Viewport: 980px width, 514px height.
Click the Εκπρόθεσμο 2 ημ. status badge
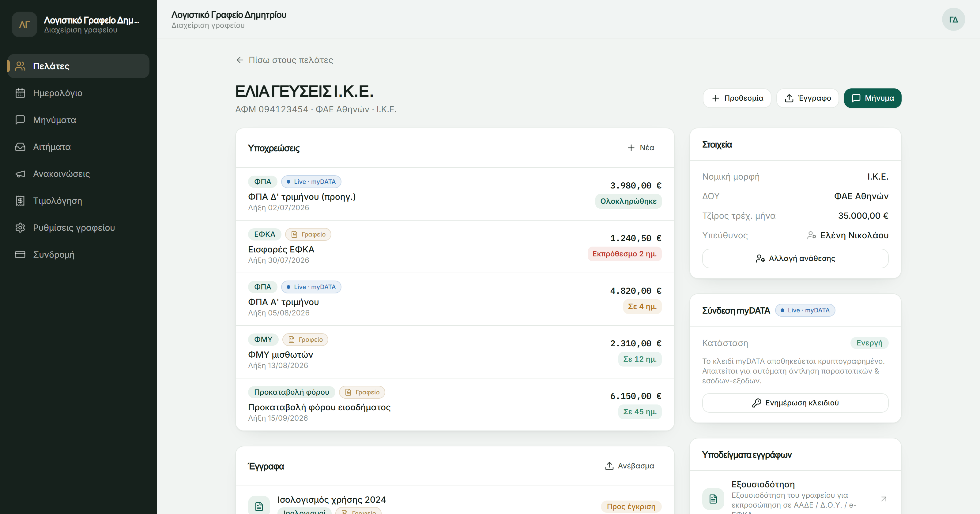[624, 254]
